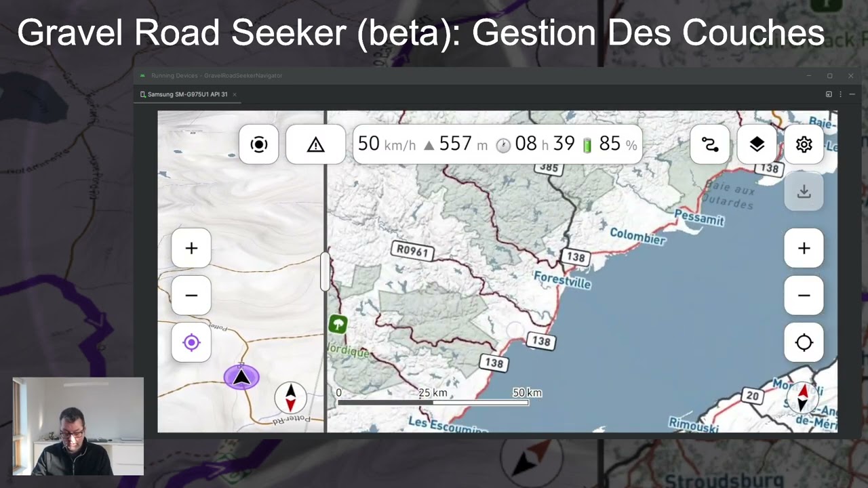Zoom out on the left map
Screen dimensions: 868x488
(191, 296)
